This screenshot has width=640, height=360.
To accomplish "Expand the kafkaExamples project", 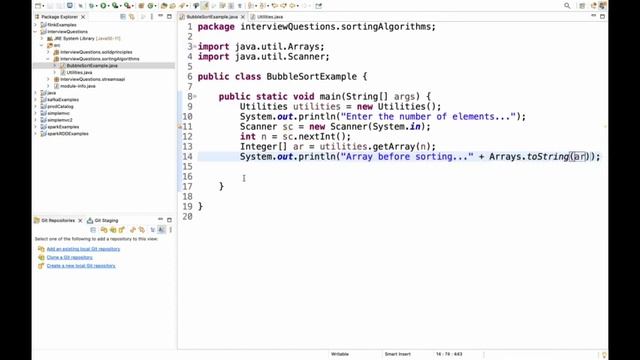I will 36,100.
